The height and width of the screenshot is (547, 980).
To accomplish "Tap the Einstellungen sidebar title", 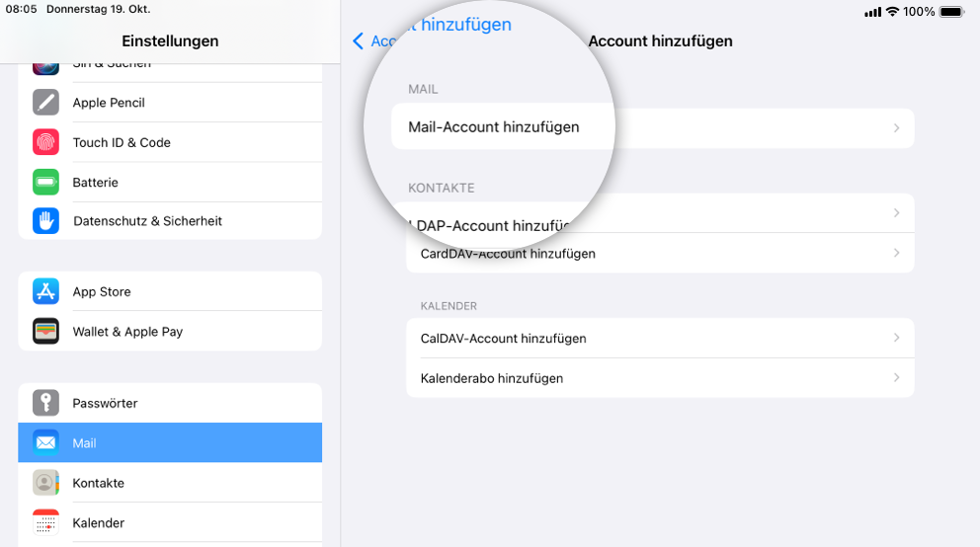I will click(x=170, y=41).
